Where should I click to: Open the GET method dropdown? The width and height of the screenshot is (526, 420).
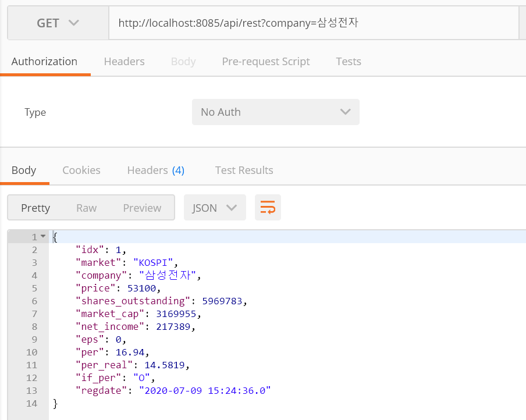point(58,23)
